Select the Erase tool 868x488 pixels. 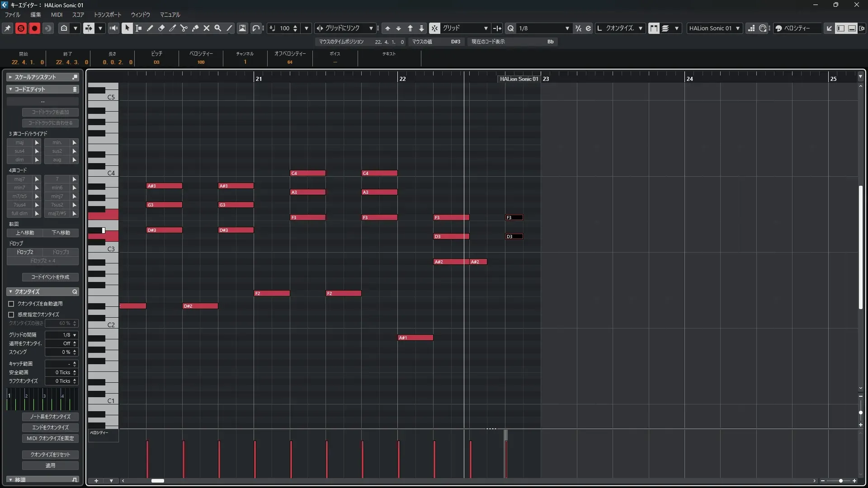coord(161,28)
